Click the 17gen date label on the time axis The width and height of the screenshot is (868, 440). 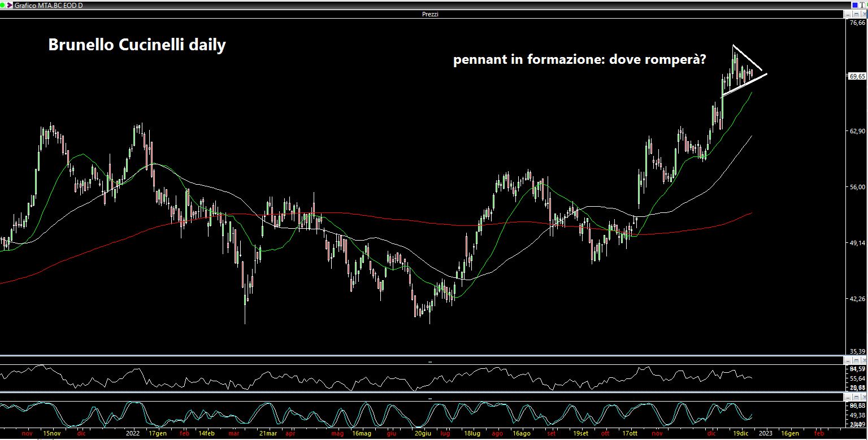pyautogui.click(x=158, y=434)
